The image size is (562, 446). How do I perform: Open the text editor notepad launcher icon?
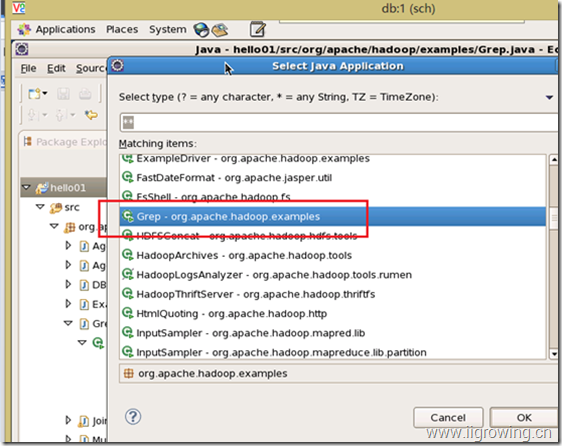[x=257, y=29]
